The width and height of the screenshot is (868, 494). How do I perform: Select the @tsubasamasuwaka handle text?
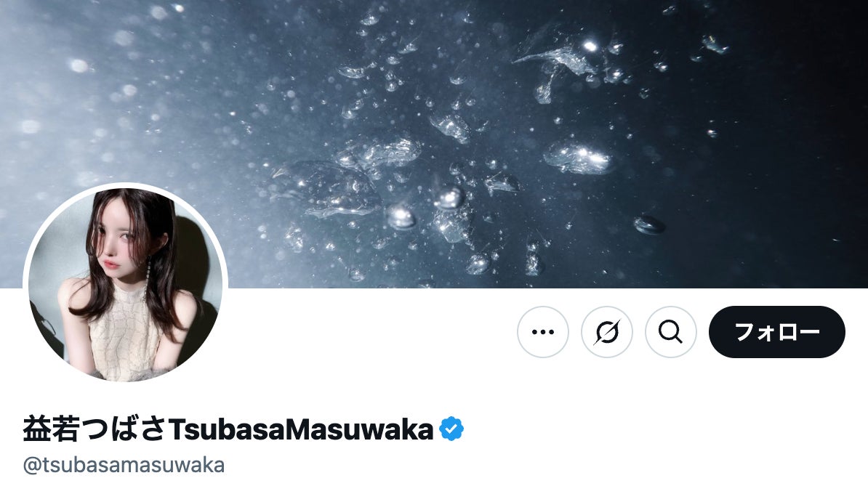click(x=124, y=465)
